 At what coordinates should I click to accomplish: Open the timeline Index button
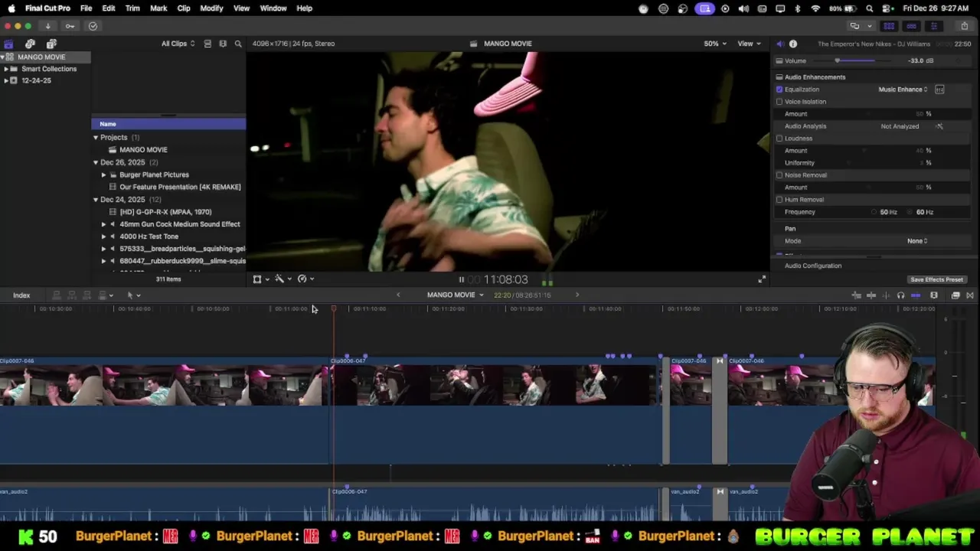[x=21, y=295]
